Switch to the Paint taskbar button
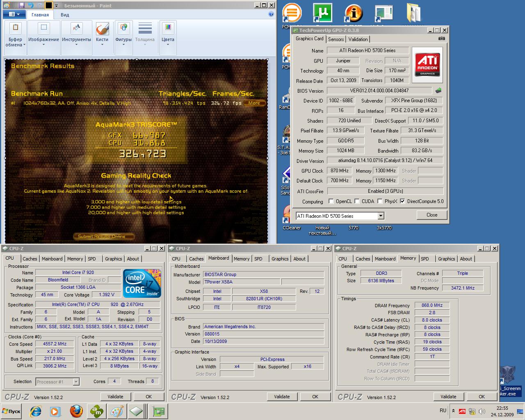Screen dimensions: 525x420 (116, 411)
